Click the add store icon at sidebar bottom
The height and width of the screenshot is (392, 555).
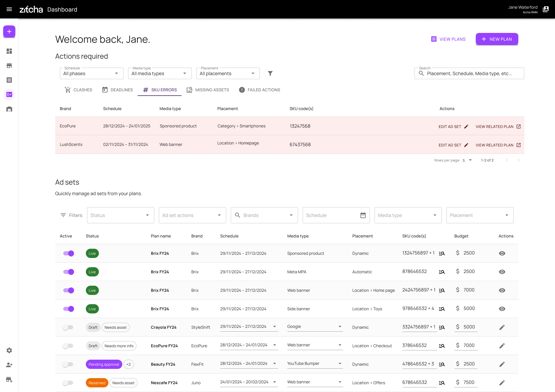click(9, 379)
